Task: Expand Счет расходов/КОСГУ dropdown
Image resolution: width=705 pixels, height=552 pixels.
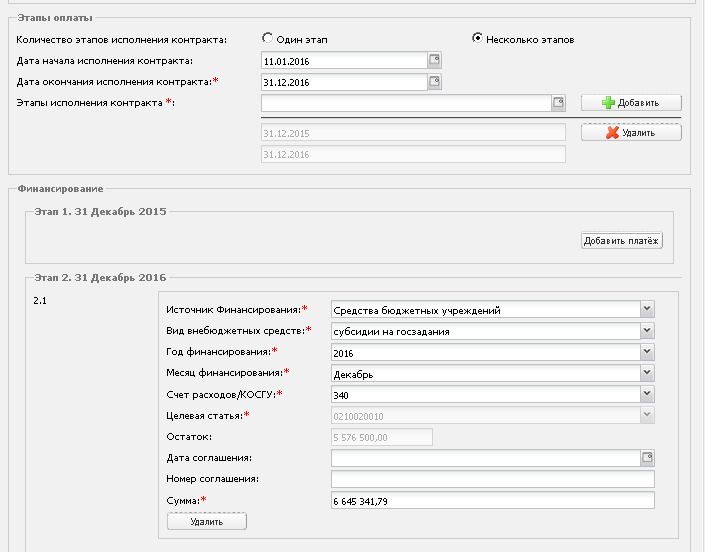Action: pos(647,394)
